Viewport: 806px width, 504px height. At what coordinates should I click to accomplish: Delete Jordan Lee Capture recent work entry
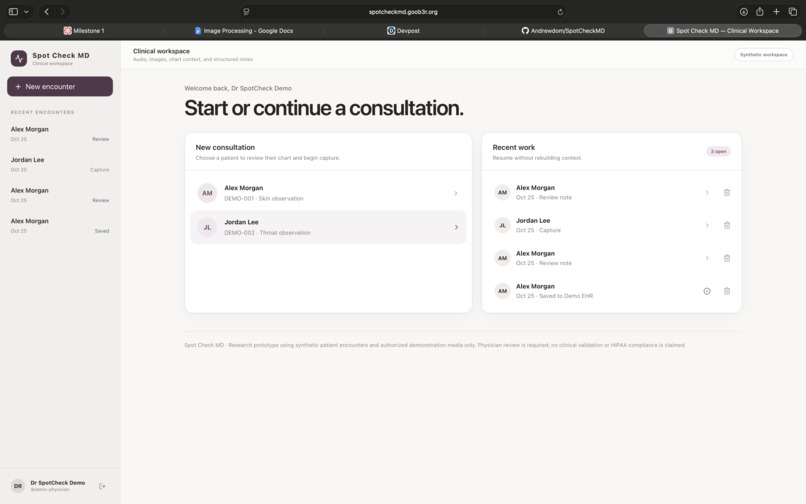tap(727, 225)
